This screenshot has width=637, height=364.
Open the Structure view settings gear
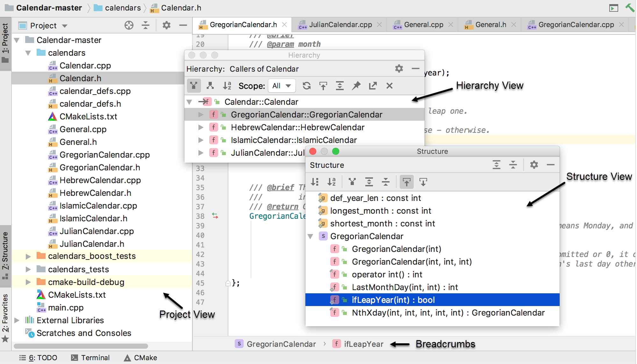533,165
